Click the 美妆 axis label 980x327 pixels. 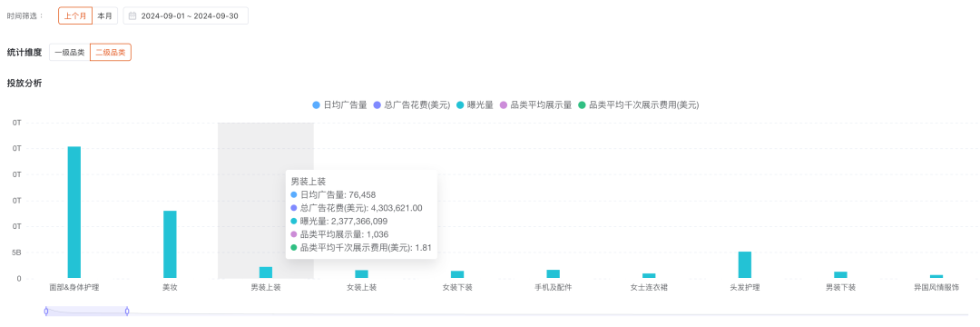coord(170,288)
